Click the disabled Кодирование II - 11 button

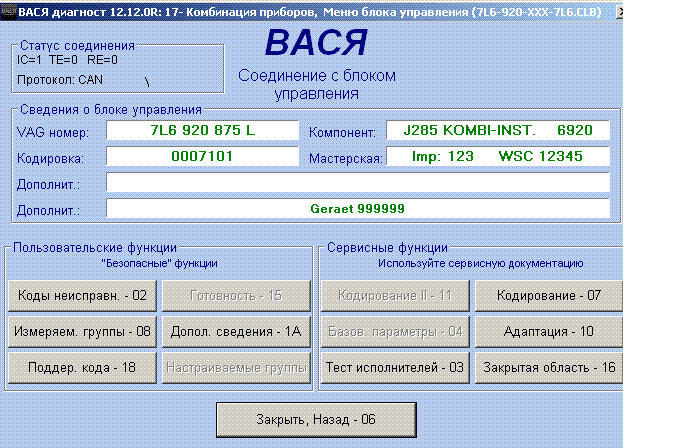pos(395,295)
